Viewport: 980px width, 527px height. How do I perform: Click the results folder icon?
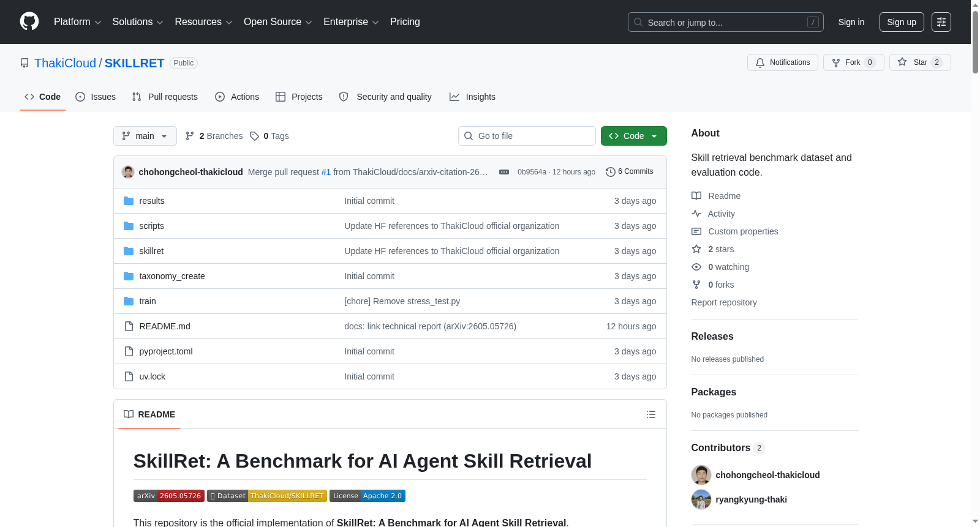[x=129, y=201]
